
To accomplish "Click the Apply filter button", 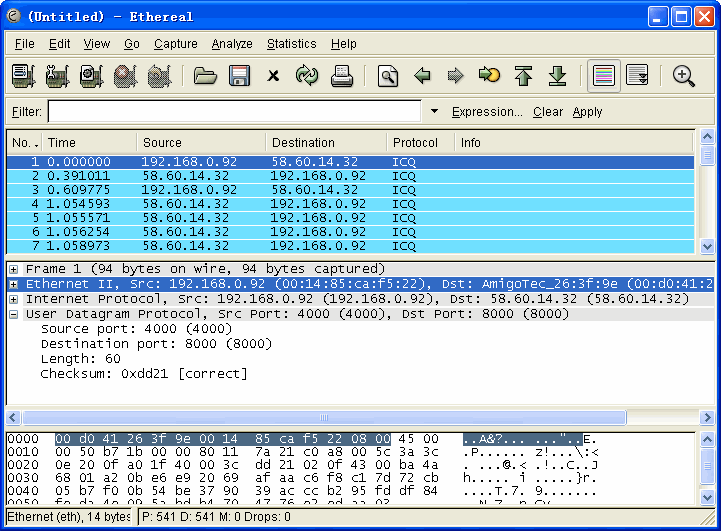I will (587, 112).
